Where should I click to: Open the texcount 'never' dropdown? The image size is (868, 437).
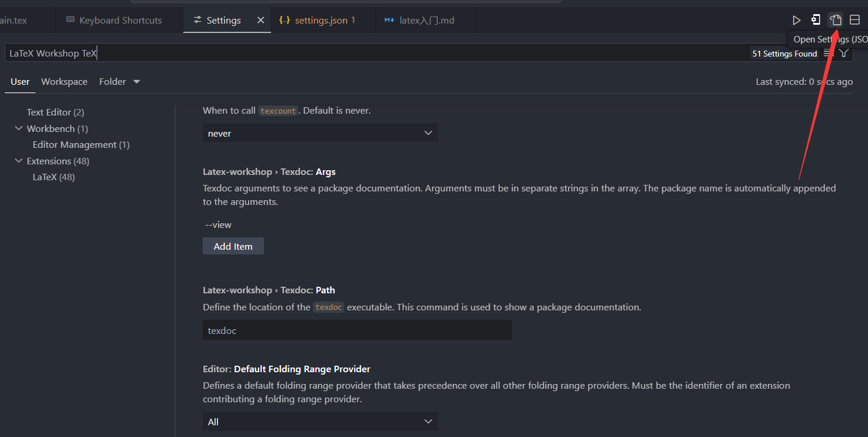point(321,133)
